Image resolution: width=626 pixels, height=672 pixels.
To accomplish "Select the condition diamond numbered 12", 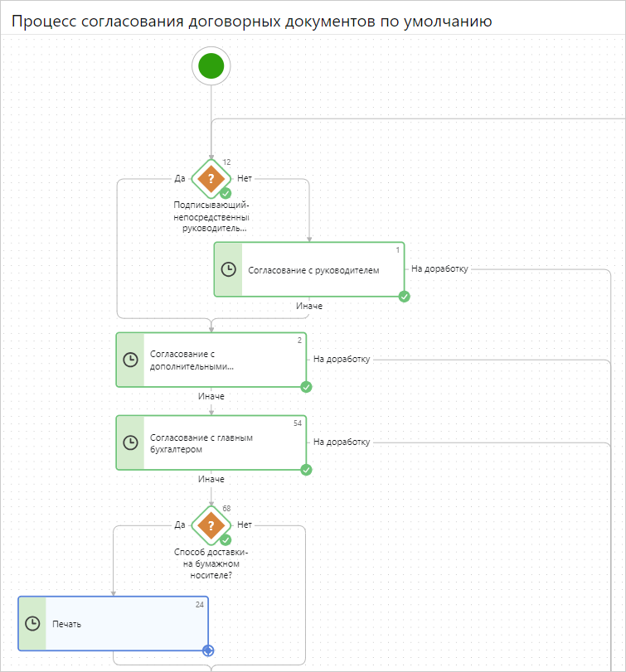I will [211, 179].
